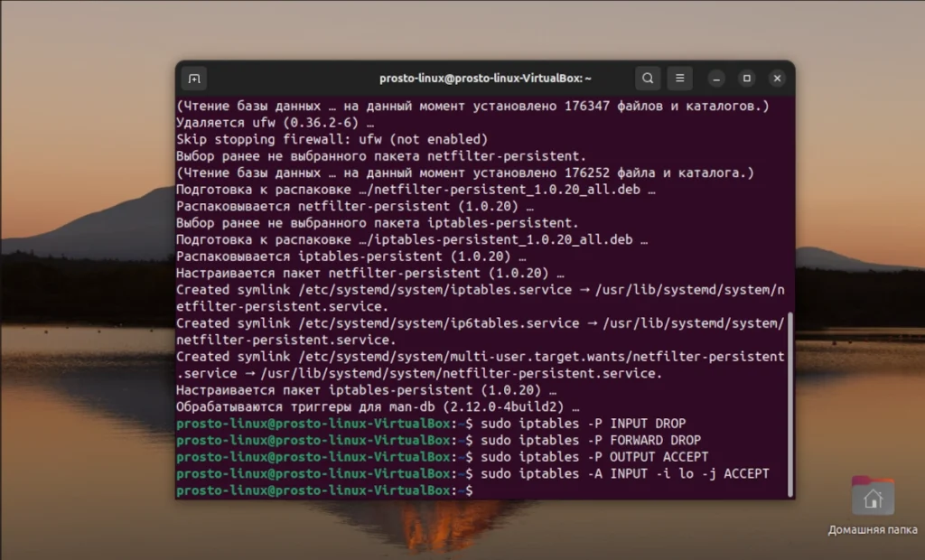Click the "Удаляется ufw (0.36.2-6)" line
The image size is (925, 560).
click(275, 123)
